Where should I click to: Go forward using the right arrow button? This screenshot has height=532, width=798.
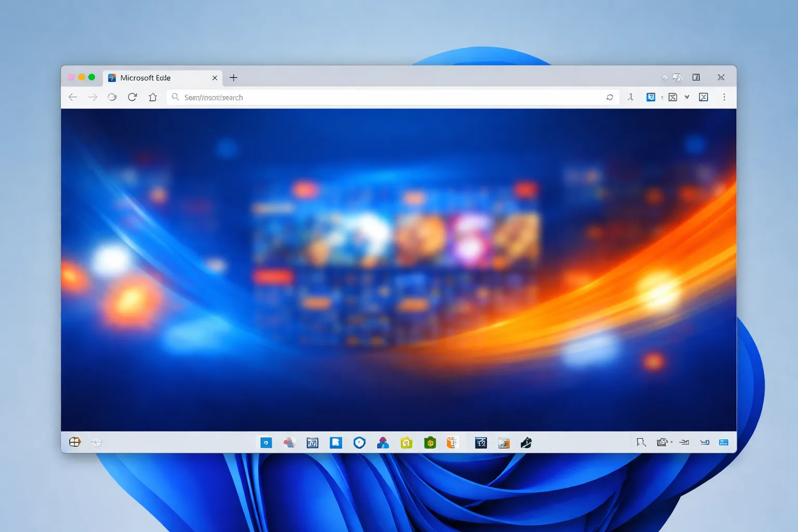92,97
